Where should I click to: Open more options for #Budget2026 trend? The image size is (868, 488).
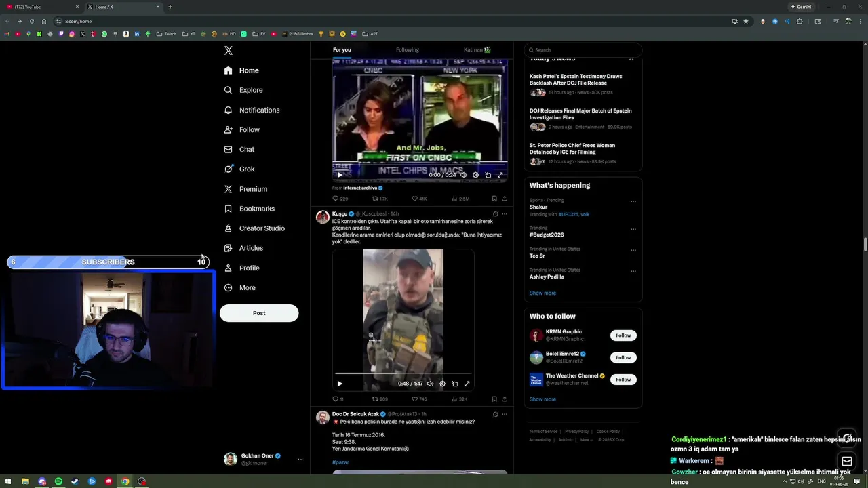633,229
